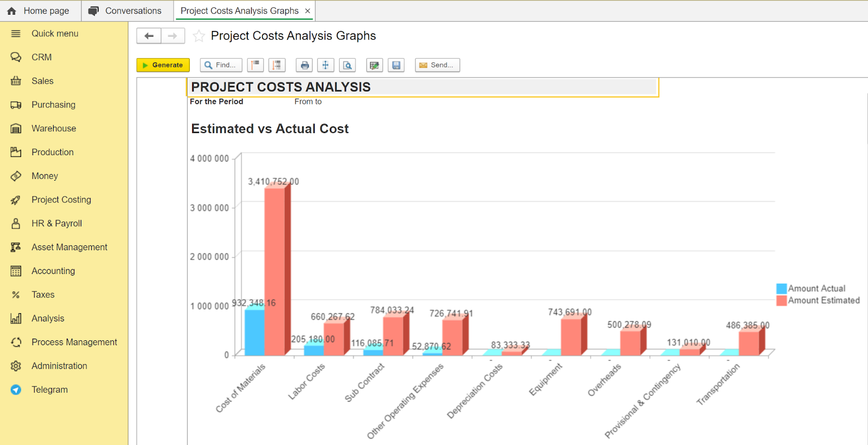Open print preview magnifier icon
Screen dimensions: 868x445
pyautogui.click(x=347, y=65)
